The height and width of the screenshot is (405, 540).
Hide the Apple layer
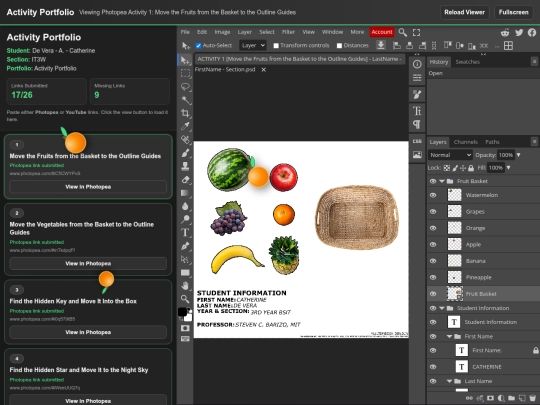pos(433,245)
